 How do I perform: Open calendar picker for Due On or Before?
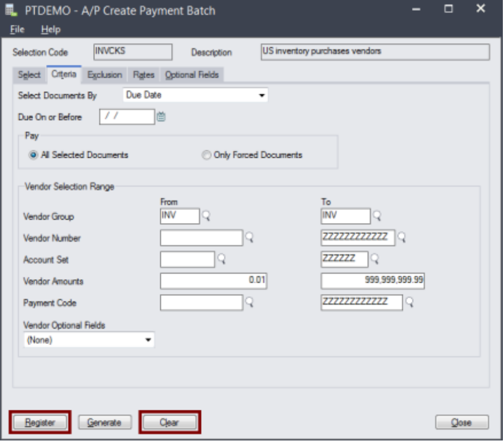(x=161, y=117)
